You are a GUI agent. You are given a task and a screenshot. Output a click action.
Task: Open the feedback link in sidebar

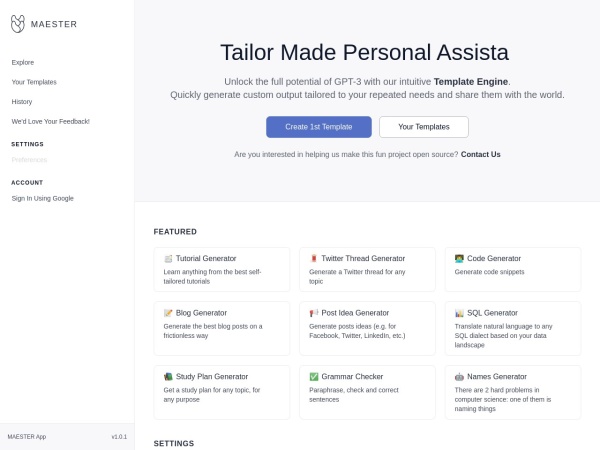(x=50, y=121)
